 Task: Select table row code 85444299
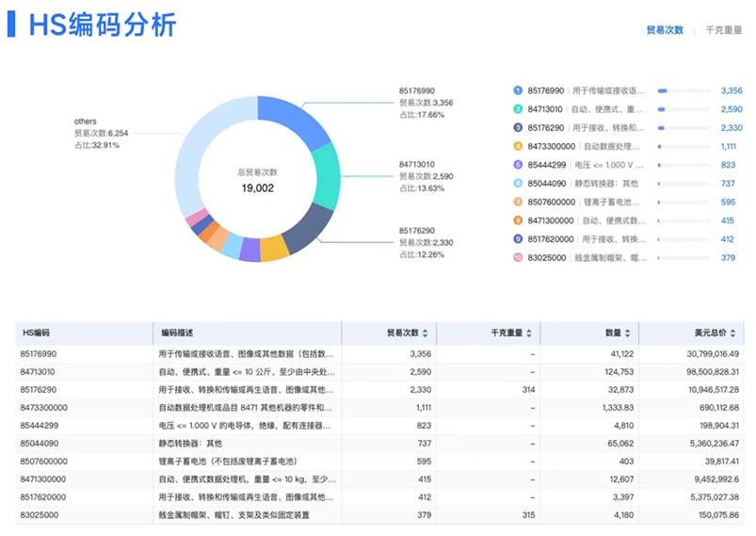point(39,426)
